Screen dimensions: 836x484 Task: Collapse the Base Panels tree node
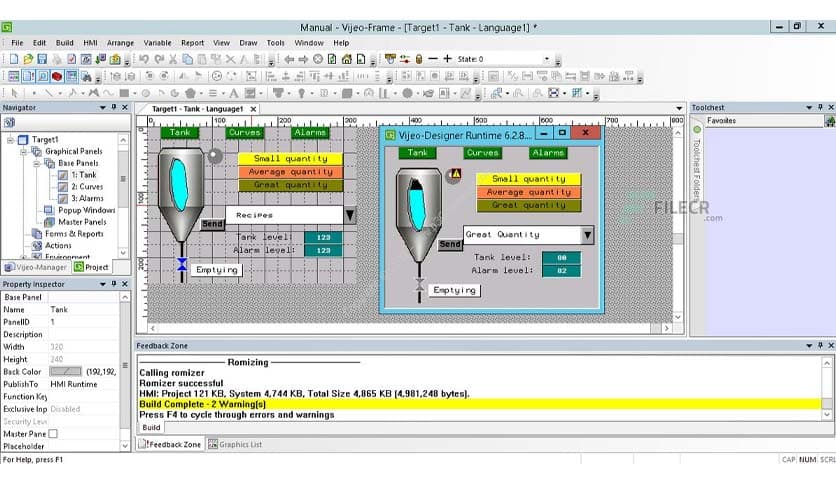pyautogui.click(x=37, y=164)
